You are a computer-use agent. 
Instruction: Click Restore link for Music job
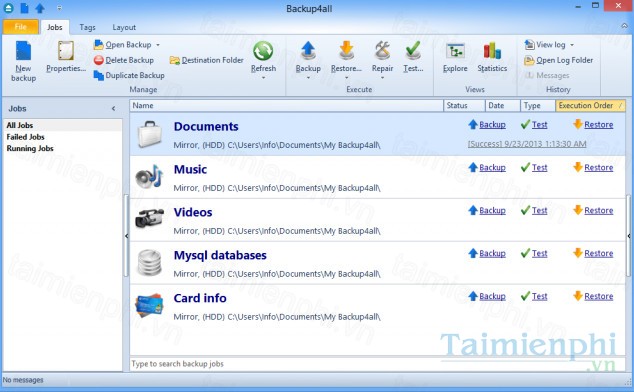coord(598,167)
